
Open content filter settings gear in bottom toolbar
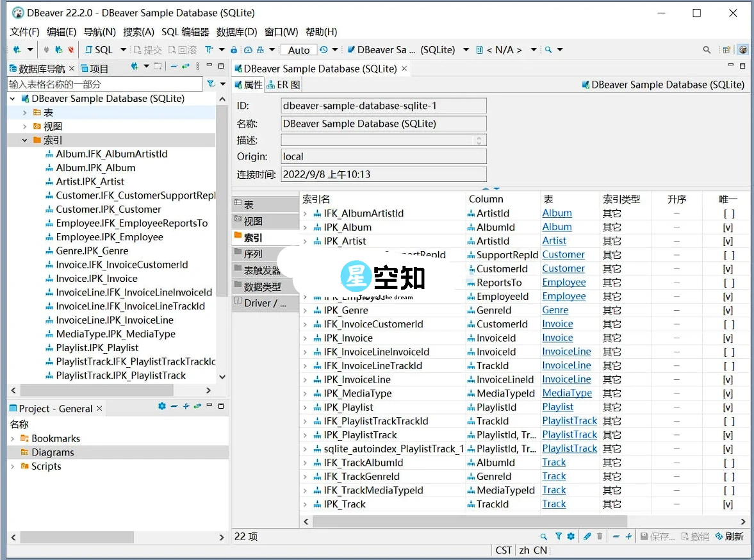point(570,536)
